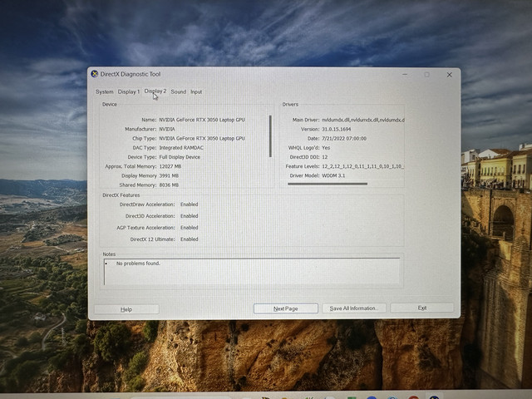Click the WHQL Logo'd value 'Yes'
This screenshot has width=532, height=399.
[326, 148]
